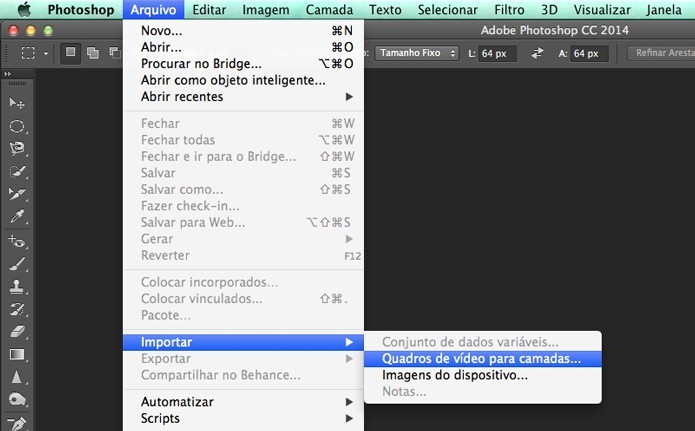This screenshot has width=695, height=431.
Task: Open the Selecionar menu
Action: point(448,9)
